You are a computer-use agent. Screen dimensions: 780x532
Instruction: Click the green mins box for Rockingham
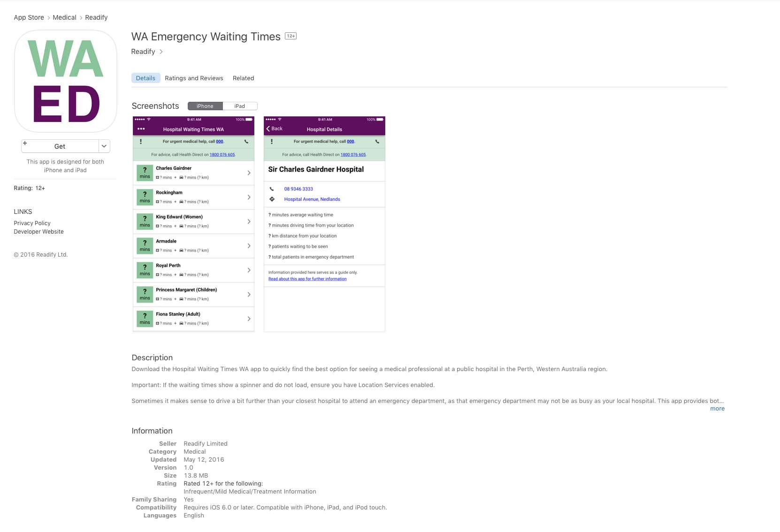145,197
